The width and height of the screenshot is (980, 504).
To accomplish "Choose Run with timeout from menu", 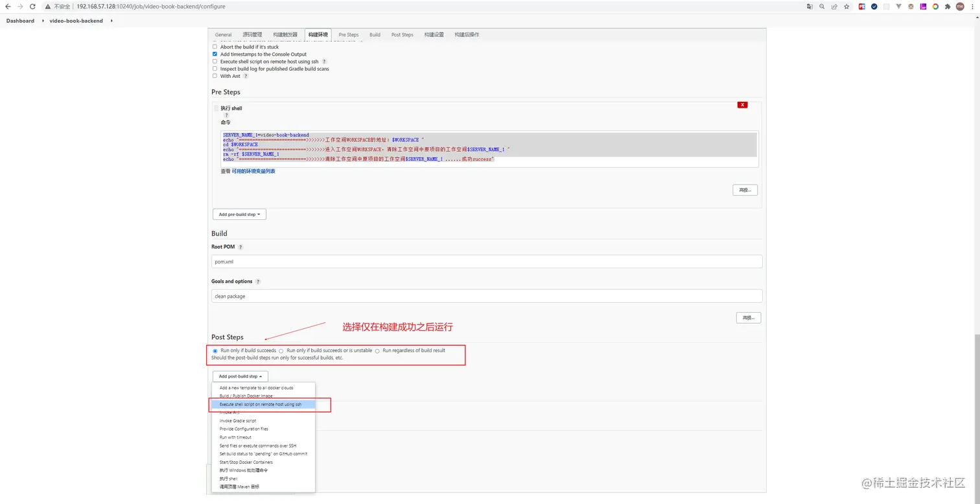I will coord(263,437).
